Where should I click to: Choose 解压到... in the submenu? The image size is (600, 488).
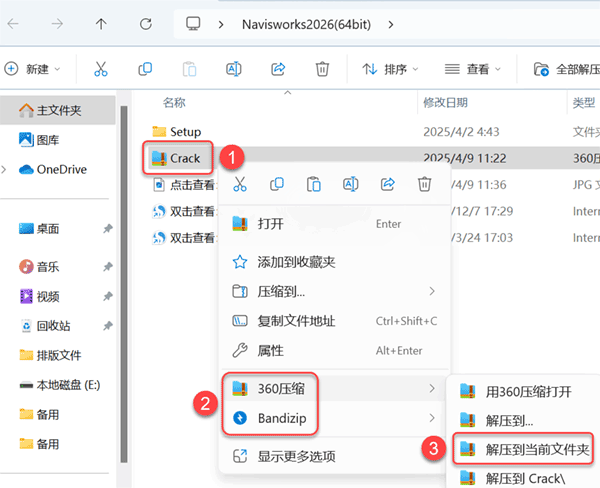[x=523, y=421]
